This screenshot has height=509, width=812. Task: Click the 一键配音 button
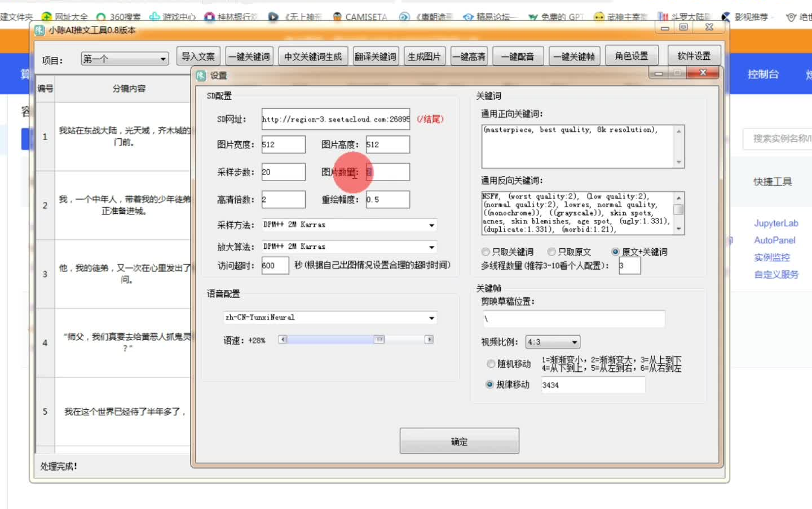(518, 56)
